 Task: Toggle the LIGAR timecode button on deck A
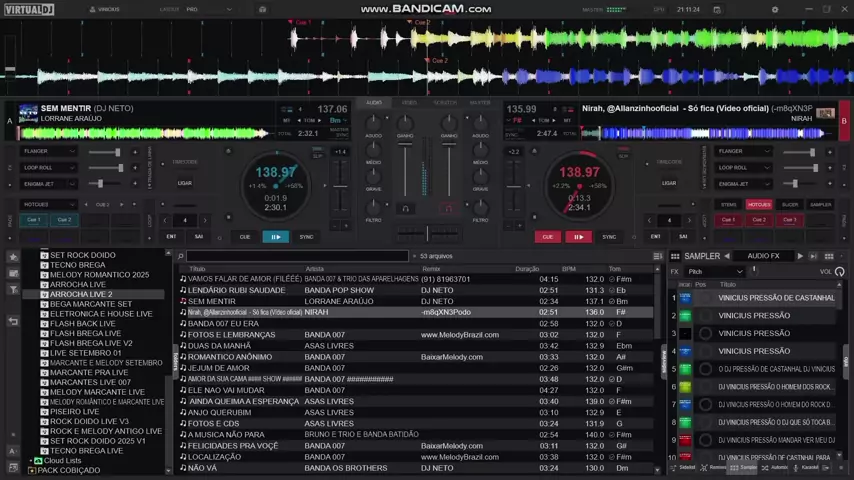pos(185,183)
